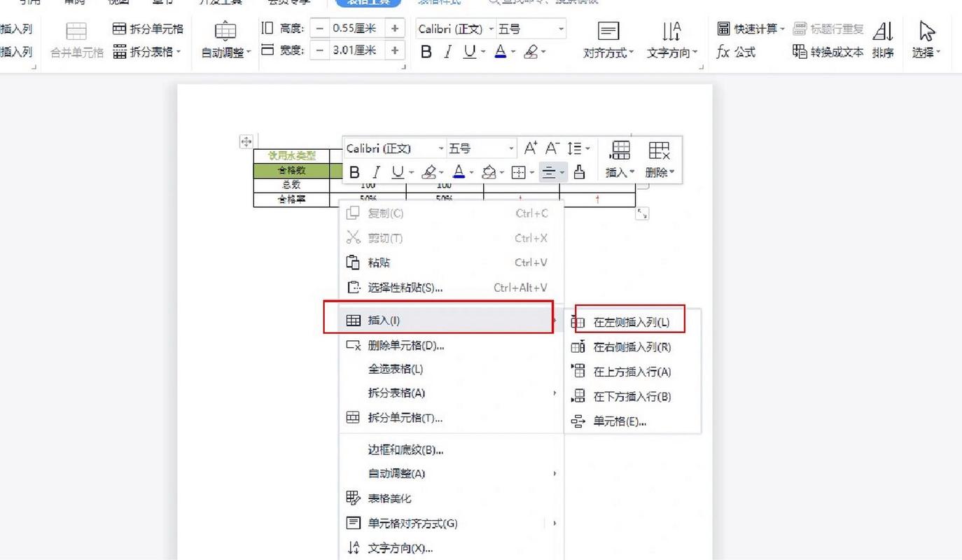Image resolution: width=962 pixels, height=560 pixels.
Task: Toggle Bold in the ribbon
Action: click(426, 52)
